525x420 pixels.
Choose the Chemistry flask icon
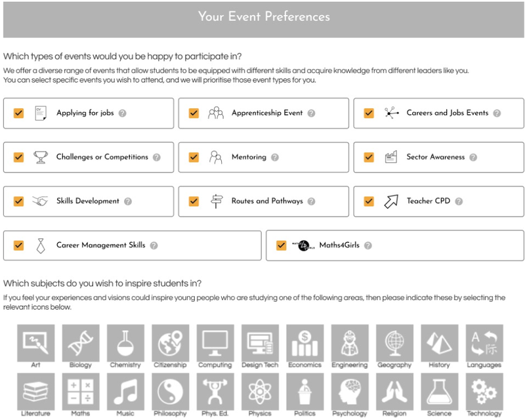pos(125,343)
